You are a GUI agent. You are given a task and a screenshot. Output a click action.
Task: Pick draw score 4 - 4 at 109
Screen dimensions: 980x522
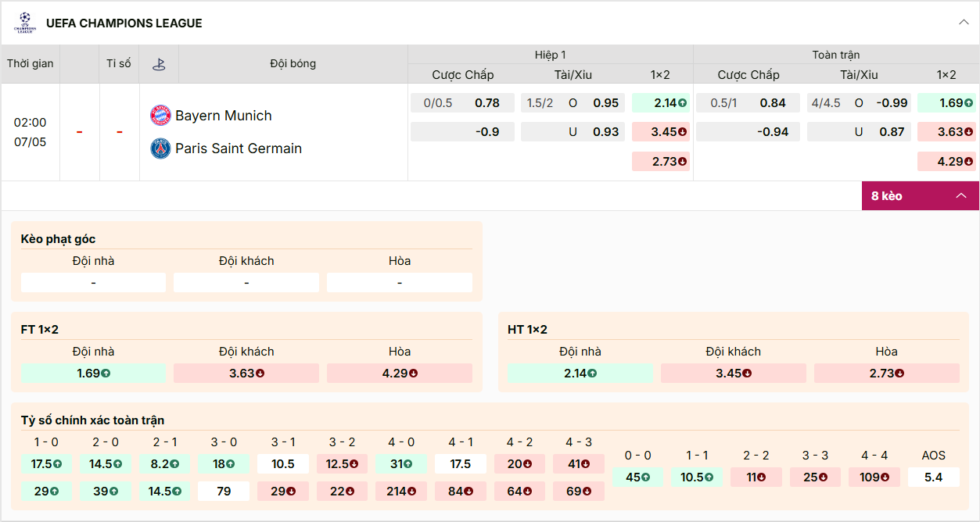click(874, 477)
